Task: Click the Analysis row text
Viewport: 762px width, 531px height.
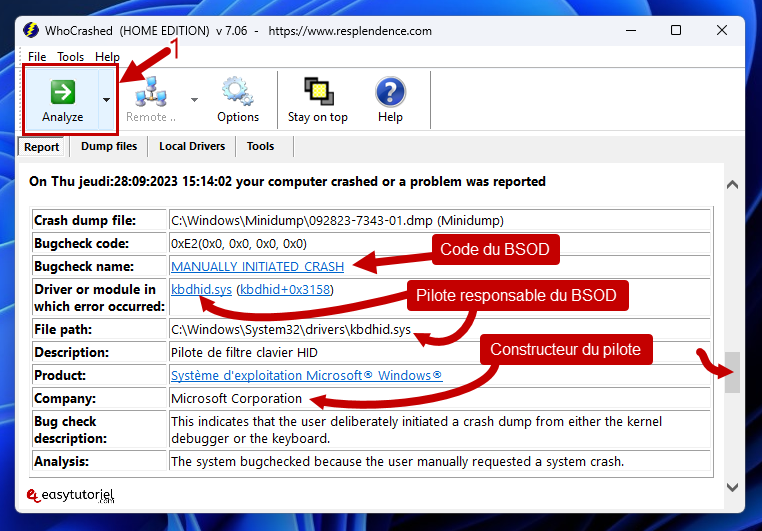Action: (398, 461)
